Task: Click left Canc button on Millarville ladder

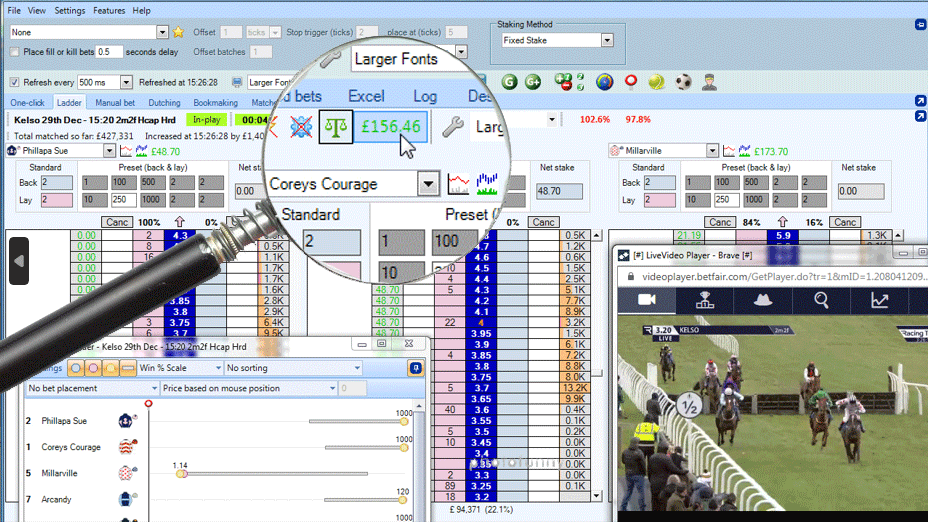Action: coord(719,222)
